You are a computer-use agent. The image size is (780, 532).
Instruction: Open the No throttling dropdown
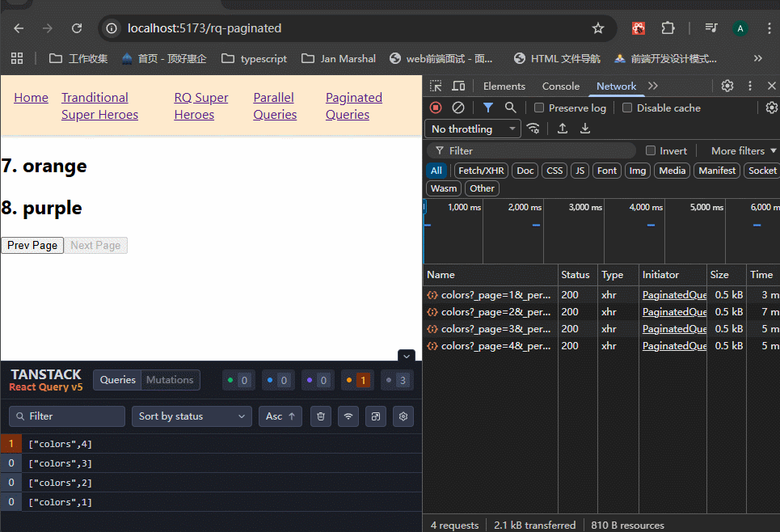pos(472,129)
